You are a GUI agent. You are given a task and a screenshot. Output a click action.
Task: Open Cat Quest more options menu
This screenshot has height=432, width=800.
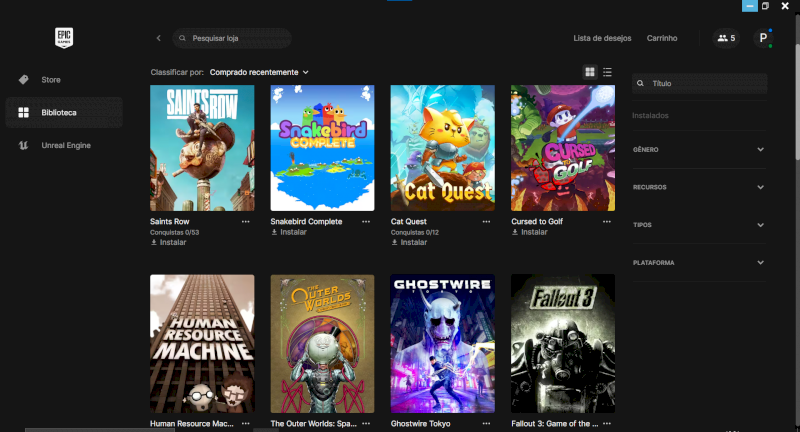[486, 221]
